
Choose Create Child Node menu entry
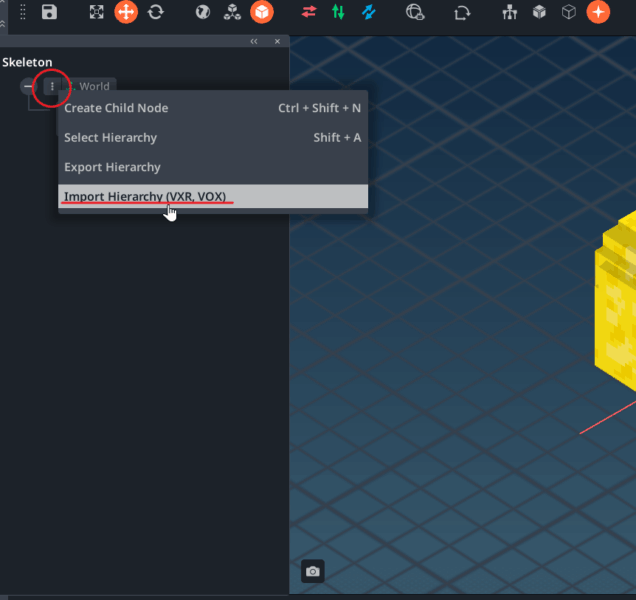[213, 108]
